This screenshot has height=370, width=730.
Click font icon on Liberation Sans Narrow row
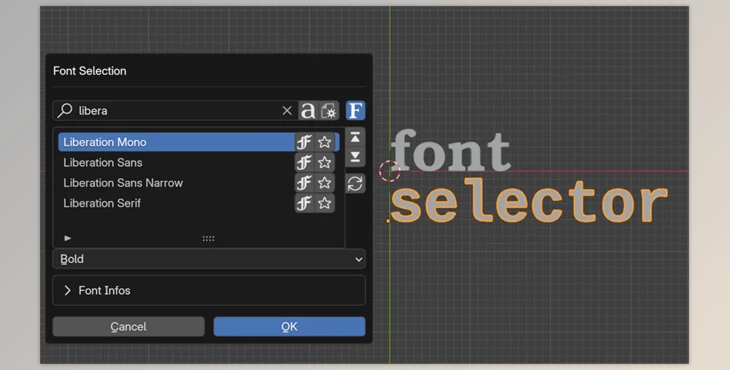coord(304,183)
